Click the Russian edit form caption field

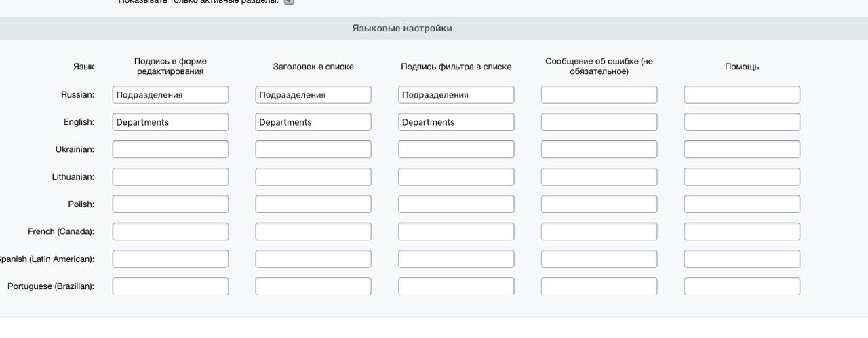[170, 95]
